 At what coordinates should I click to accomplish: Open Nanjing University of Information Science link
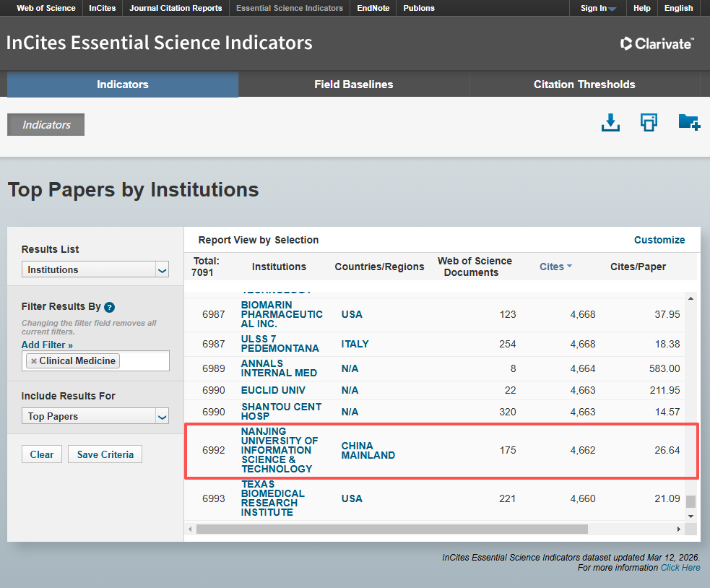click(280, 450)
